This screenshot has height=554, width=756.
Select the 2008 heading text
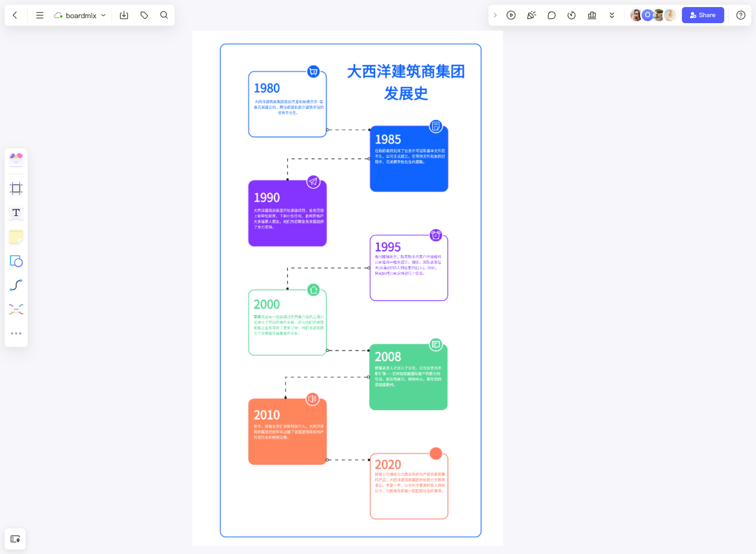click(x=388, y=357)
